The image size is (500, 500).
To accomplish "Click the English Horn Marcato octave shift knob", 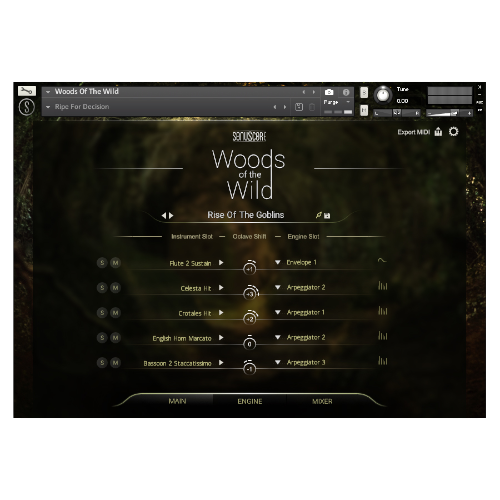I will pyautogui.click(x=250, y=344).
